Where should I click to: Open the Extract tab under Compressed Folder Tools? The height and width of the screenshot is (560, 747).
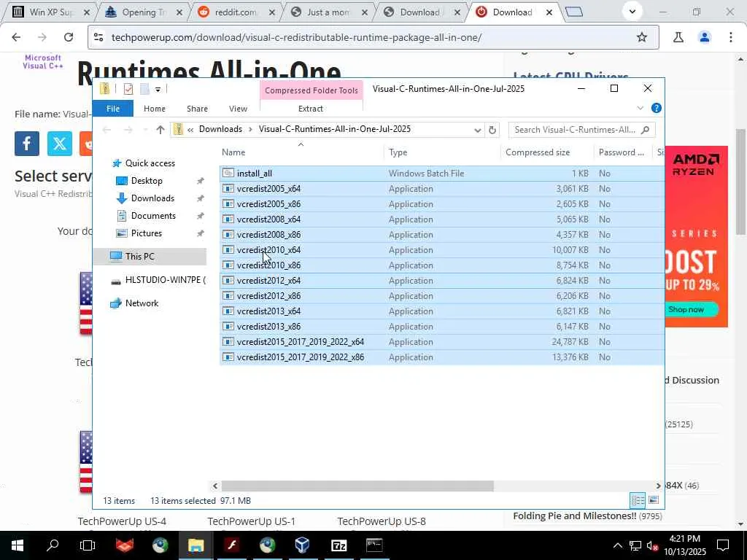[311, 109]
